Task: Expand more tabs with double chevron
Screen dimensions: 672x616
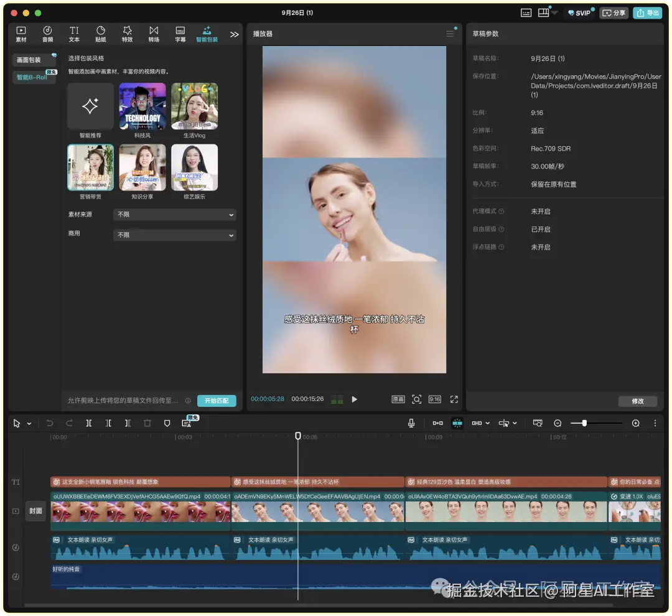Action: pos(234,34)
